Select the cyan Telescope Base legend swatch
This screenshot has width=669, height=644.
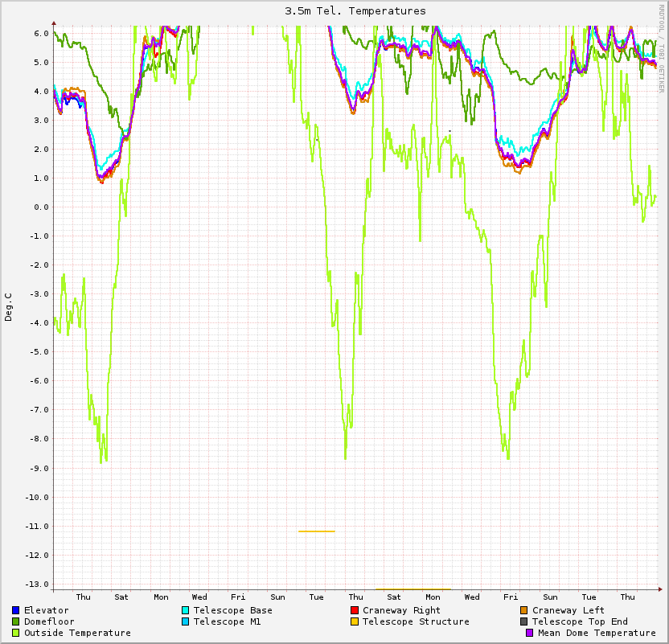pos(185,610)
